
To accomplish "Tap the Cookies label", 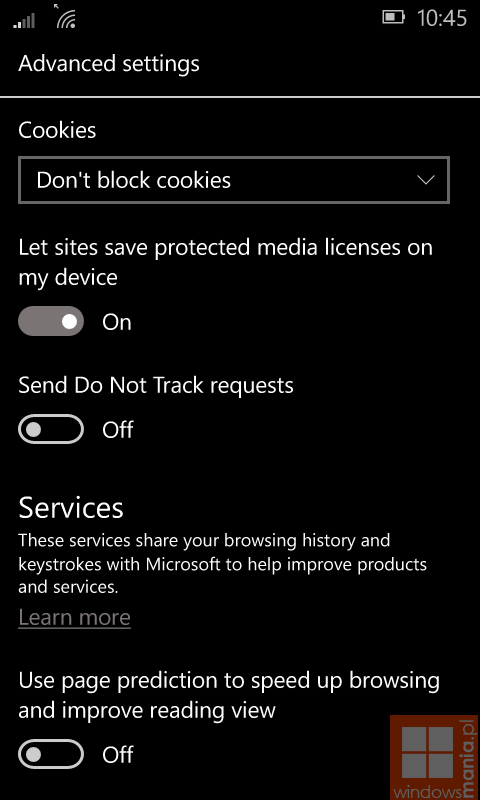I will point(57,131).
